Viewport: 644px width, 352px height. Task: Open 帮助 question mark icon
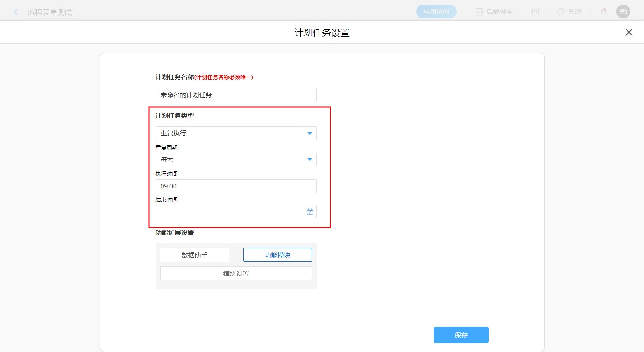coord(561,12)
